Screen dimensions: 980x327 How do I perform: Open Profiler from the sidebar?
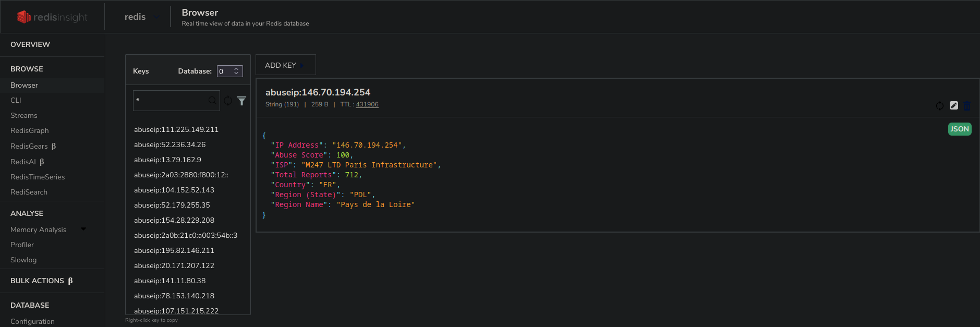[x=22, y=245]
